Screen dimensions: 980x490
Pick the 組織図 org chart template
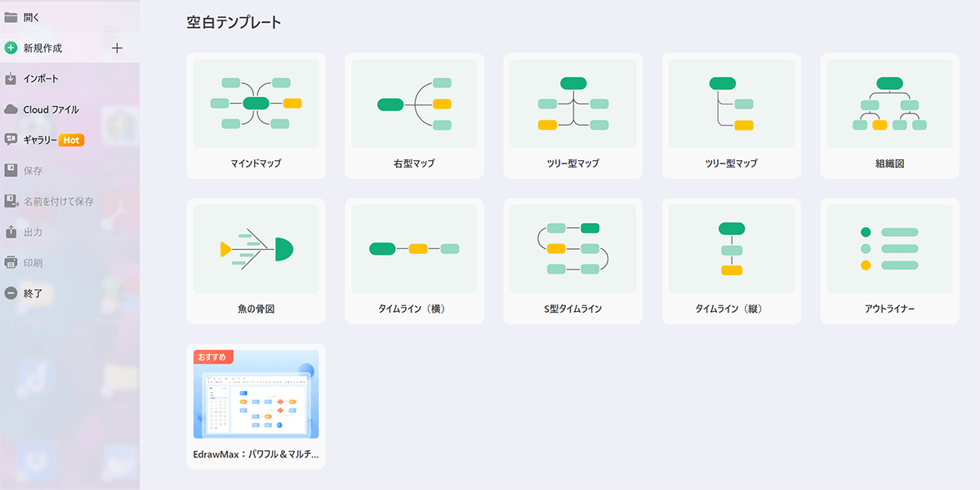point(889,115)
